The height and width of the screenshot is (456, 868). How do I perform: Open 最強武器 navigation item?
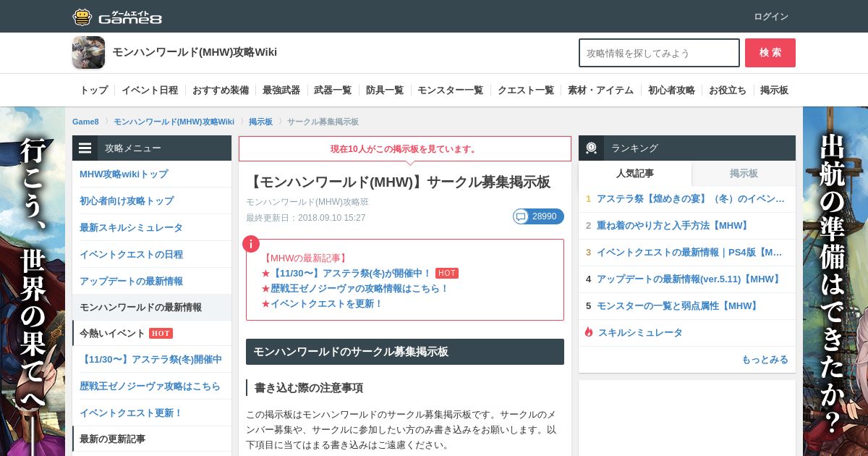(x=281, y=90)
